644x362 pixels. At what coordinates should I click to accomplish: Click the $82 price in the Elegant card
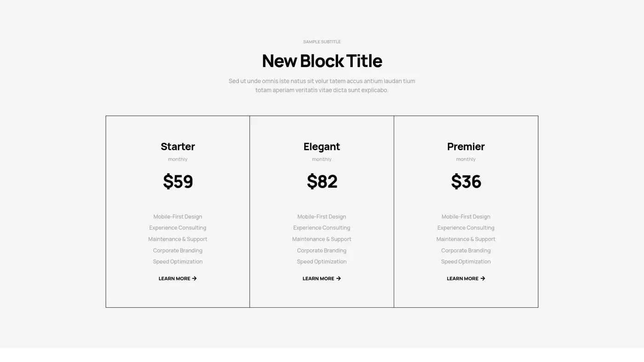[322, 181]
